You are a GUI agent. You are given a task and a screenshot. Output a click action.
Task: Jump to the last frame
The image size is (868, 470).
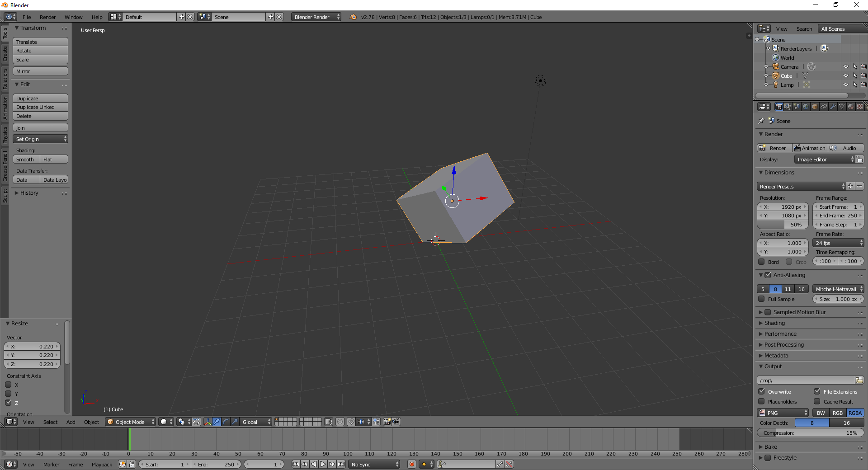[341, 464]
